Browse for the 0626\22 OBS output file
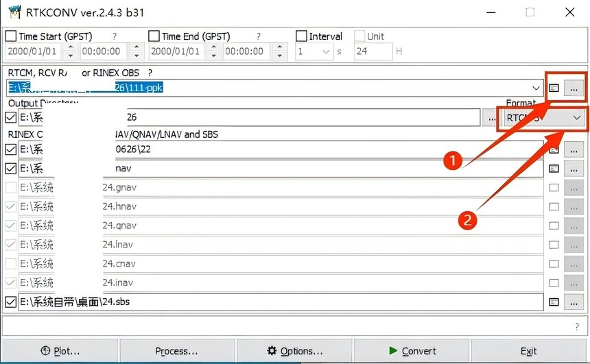The width and height of the screenshot is (590, 364). [574, 150]
